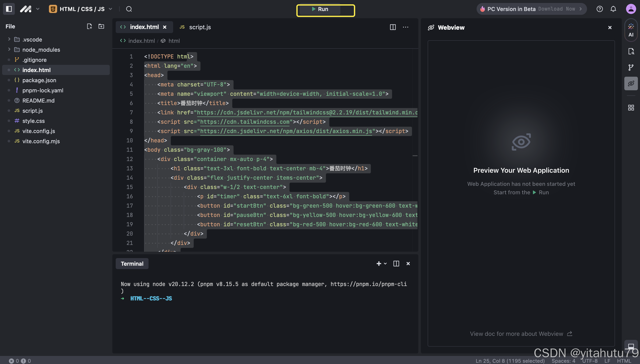The image size is (640, 364).
Task: Open the help question mark icon
Action: coord(600,9)
